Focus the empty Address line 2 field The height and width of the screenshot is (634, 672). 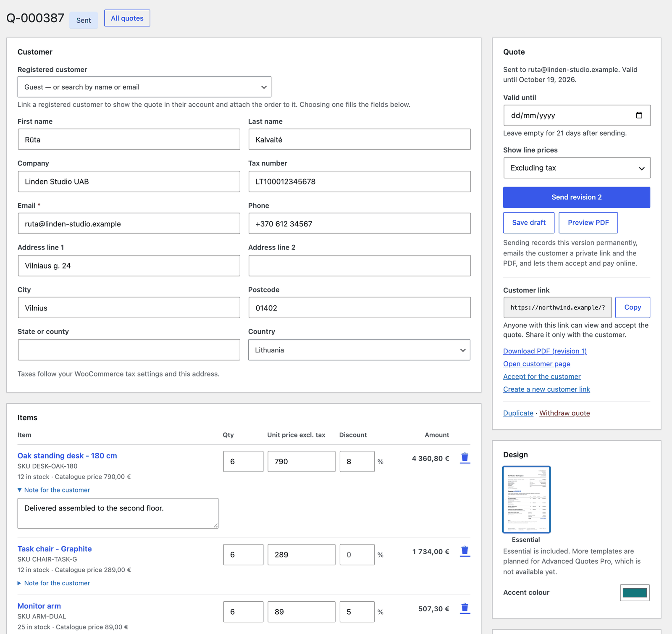(x=360, y=266)
